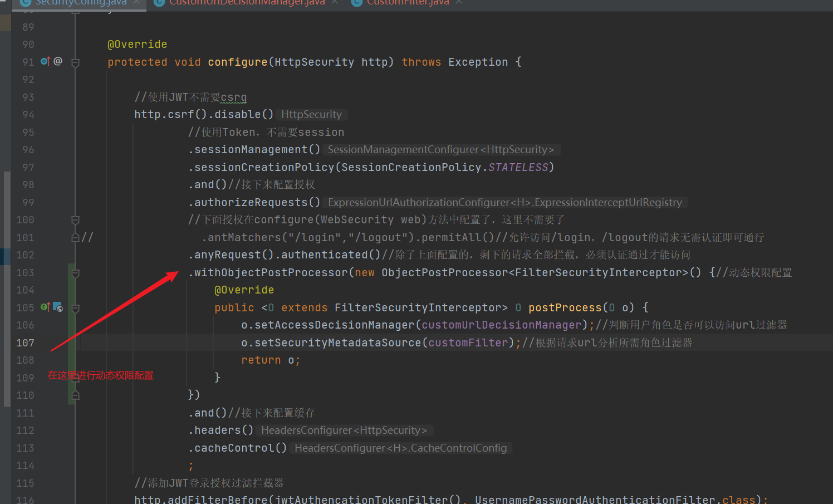
Task: Collapse the configure method with line 91 fold arrow
Action: click(75, 62)
